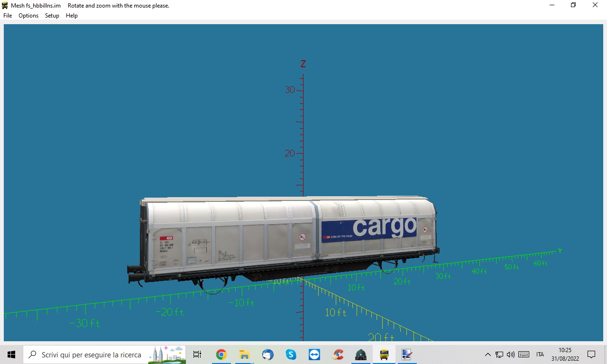The image size is (607, 364).
Task: Click the Windows Start button
Action: [11, 355]
